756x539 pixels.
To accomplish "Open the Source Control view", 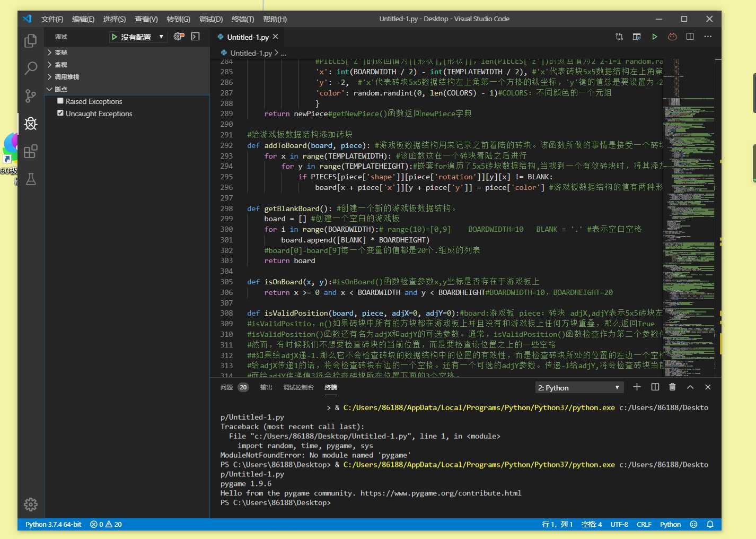I will pyautogui.click(x=31, y=96).
